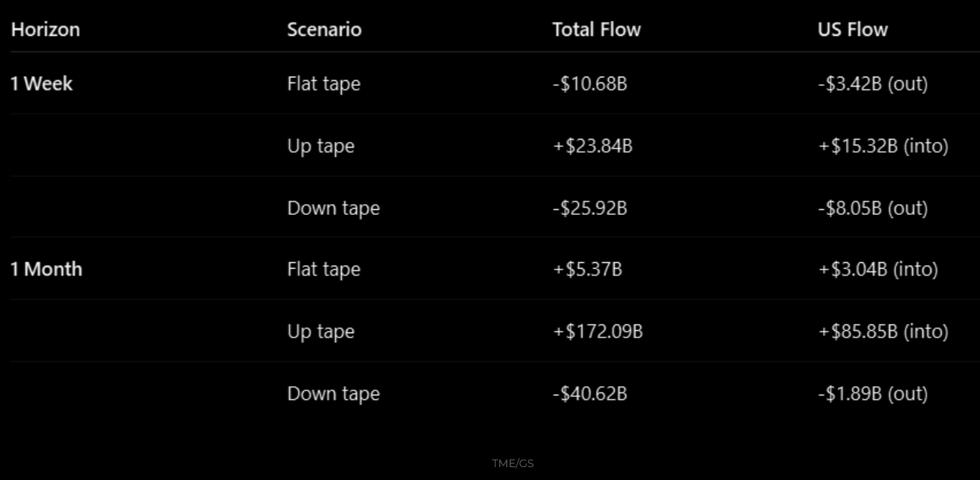This screenshot has width=980, height=480.
Task: Select the +$23.84B total flow value
Action: tap(592, 146)
